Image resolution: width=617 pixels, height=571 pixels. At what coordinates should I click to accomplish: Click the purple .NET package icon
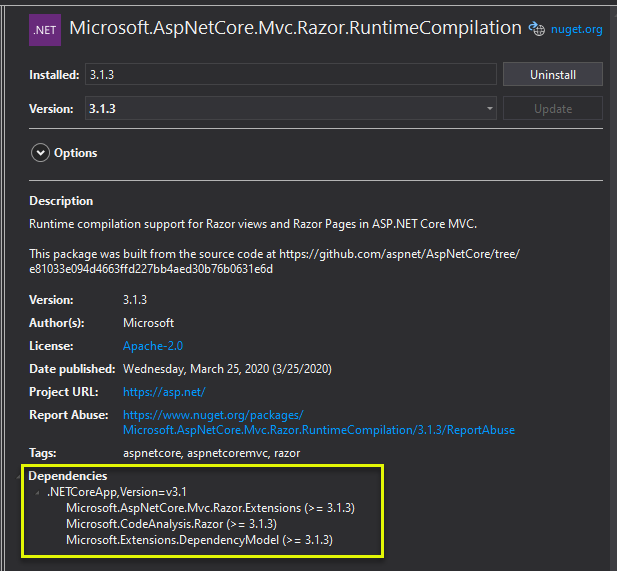45,30
